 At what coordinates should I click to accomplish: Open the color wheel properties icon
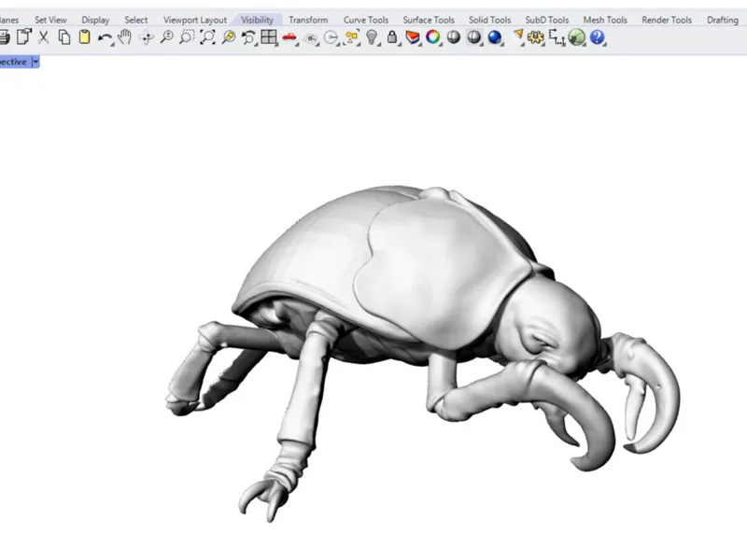[433, 37]
